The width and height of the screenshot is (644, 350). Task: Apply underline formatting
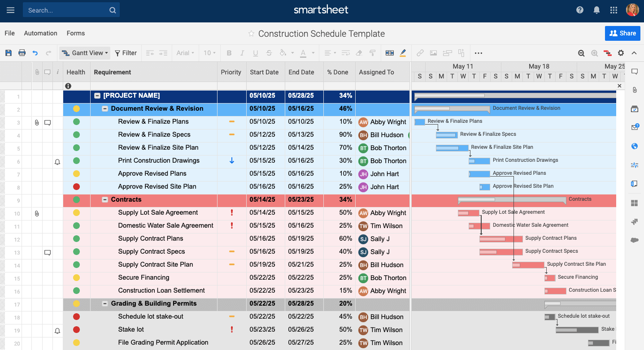(256, 53)
